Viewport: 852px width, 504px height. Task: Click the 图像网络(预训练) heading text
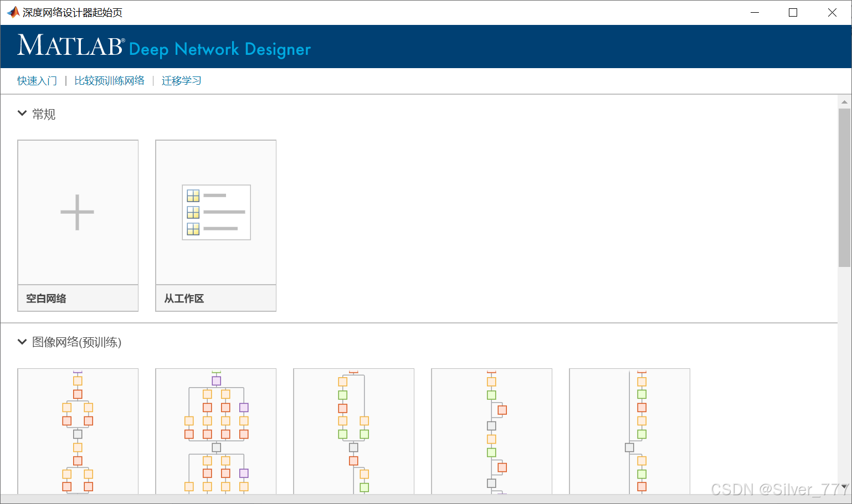point(76,342)
